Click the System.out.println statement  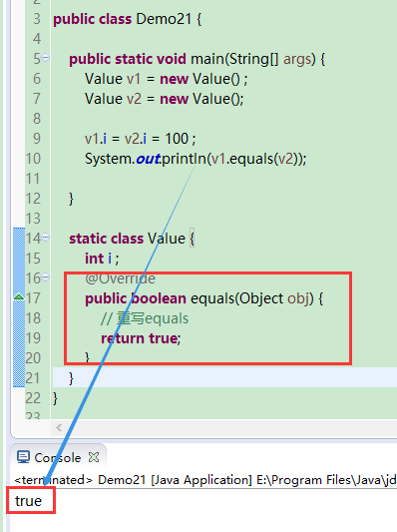[x=196, y=159]
